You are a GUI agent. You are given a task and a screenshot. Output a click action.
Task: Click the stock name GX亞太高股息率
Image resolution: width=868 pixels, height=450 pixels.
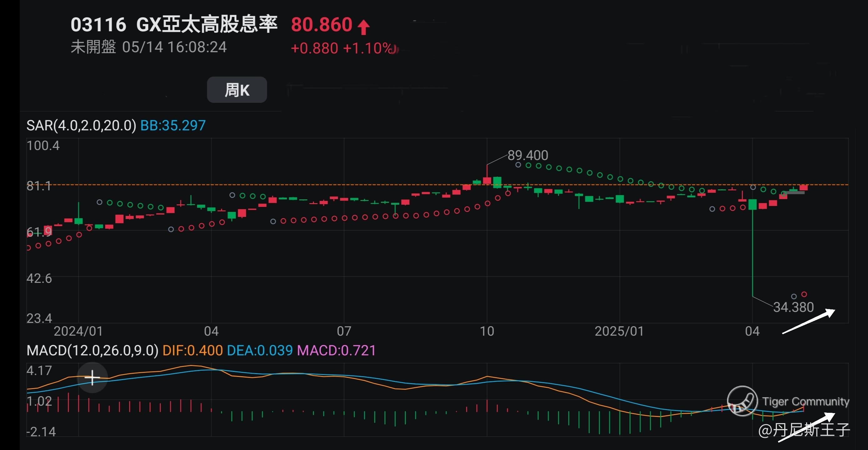(x=207, y=24)
